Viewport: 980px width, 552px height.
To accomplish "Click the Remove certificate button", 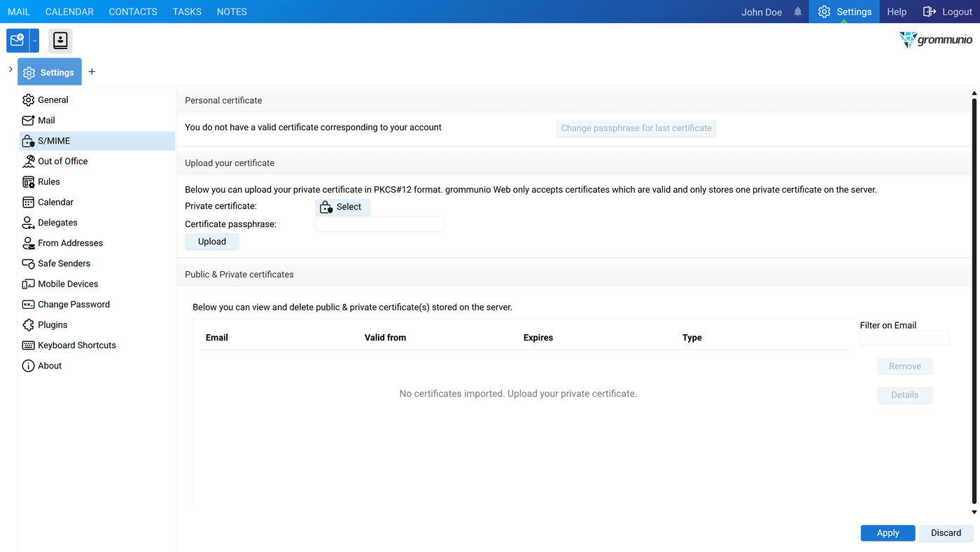I will click(905, 366).
